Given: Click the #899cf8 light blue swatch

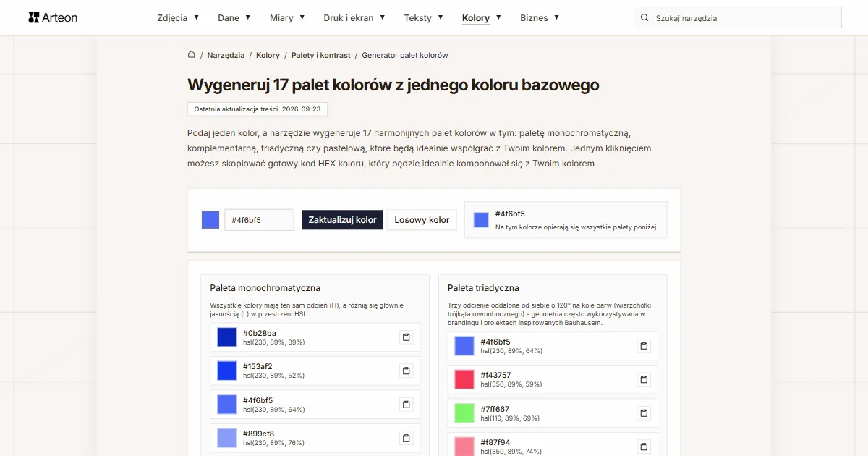Looking at the screenshot, I should 226,438.
